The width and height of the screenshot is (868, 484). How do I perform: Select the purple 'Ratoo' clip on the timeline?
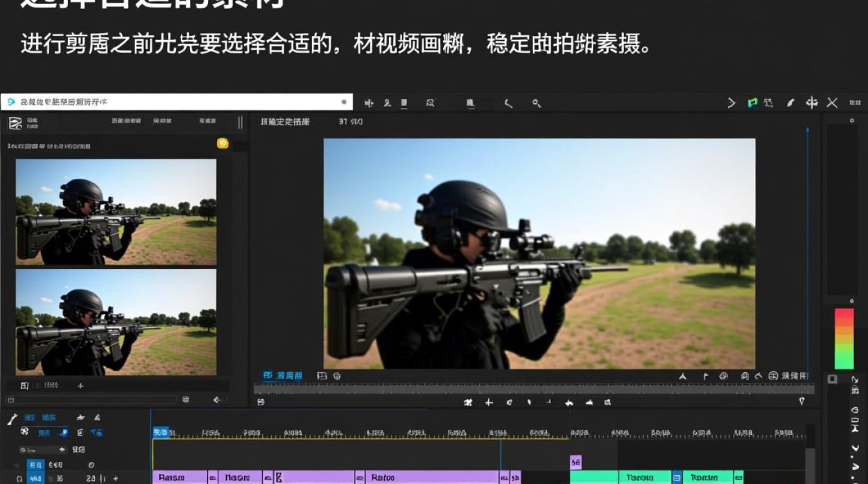[x=432, y=478]
